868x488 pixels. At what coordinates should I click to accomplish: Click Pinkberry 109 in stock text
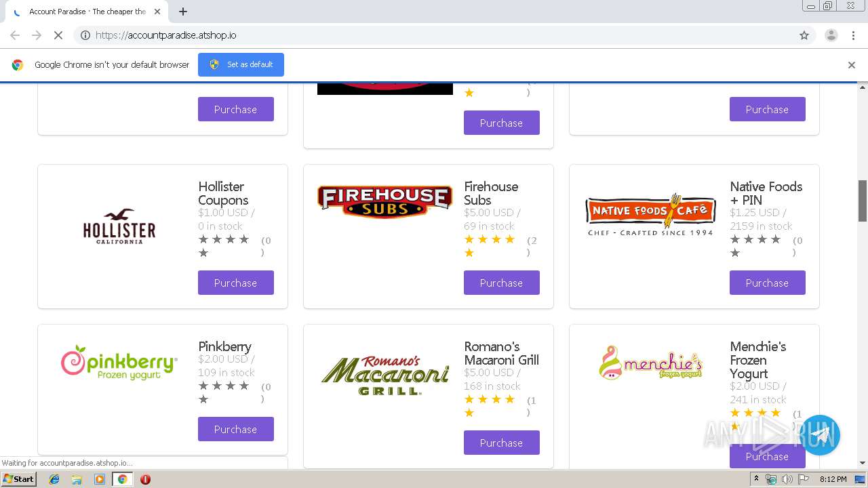click(x=226, y=372)
